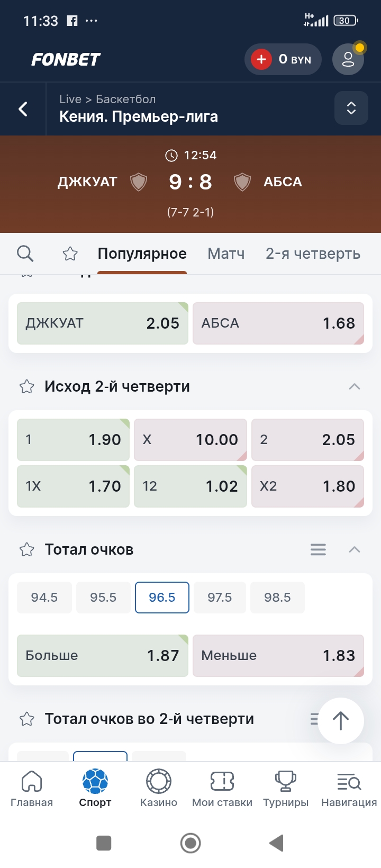Open the Турниры trophy icon
This screenshot has width=381, height=868.
286,781
